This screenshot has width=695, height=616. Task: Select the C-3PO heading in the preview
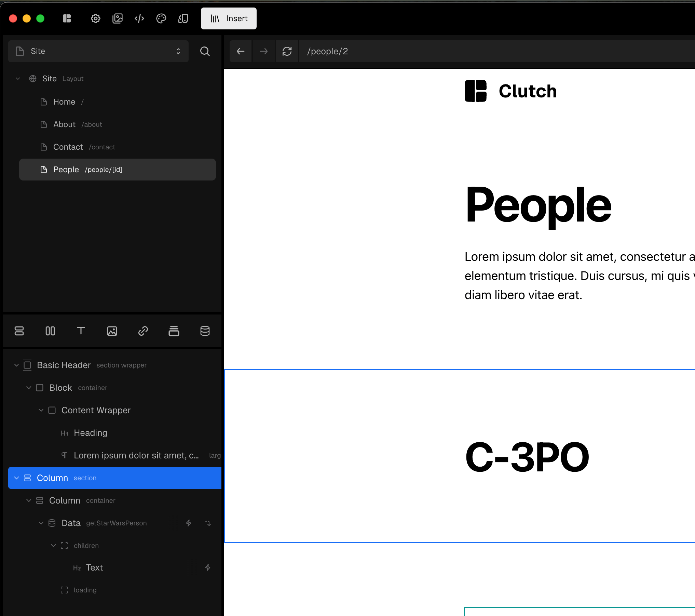click(527, 457)
